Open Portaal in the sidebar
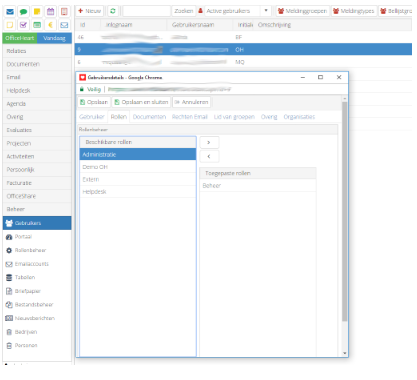 tap(23, 237)
